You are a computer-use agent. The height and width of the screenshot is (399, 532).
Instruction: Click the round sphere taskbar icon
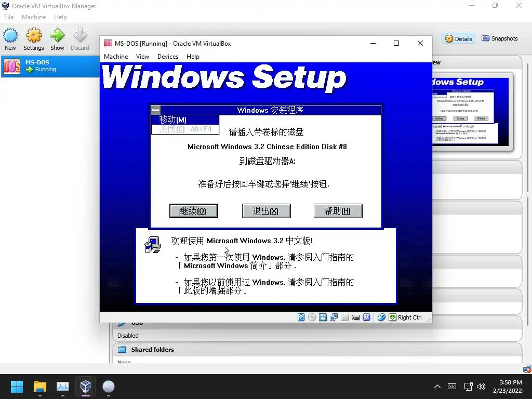(x=109, y=387)
